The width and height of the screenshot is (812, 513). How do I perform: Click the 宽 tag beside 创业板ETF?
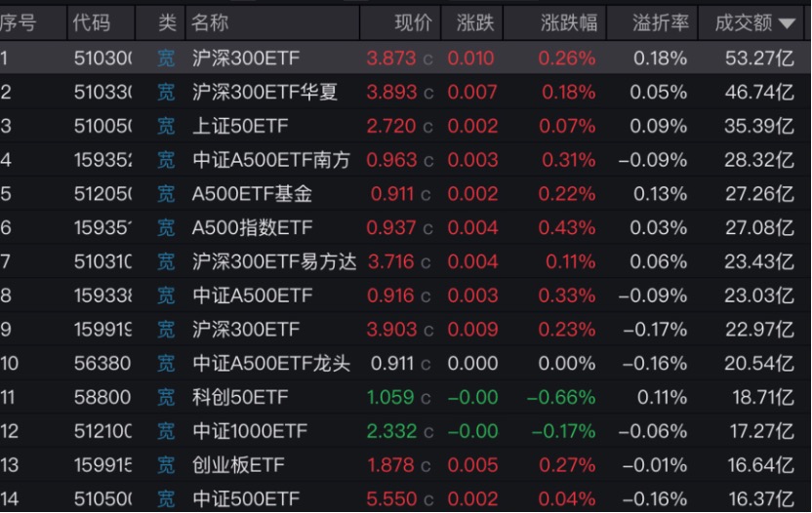click(166, 465)
